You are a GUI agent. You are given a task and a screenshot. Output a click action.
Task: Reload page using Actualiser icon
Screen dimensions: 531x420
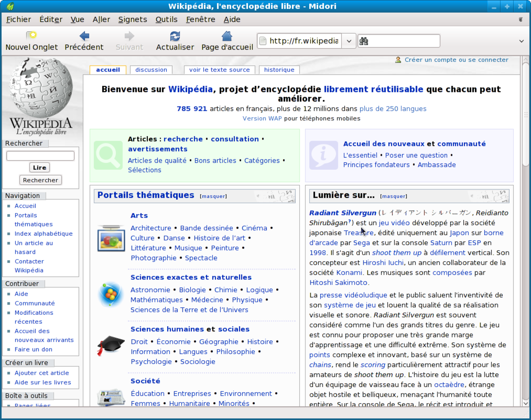[x=175, y=36]
